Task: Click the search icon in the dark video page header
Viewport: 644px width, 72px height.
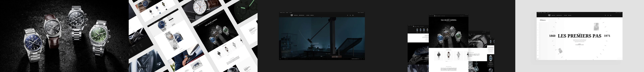Action: [x=347, y=15]
